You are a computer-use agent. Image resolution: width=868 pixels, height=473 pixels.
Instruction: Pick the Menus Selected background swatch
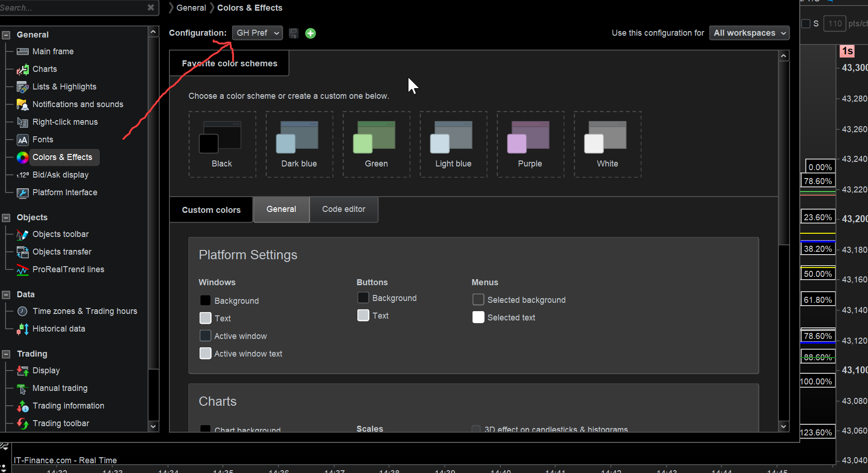(478, 300)
